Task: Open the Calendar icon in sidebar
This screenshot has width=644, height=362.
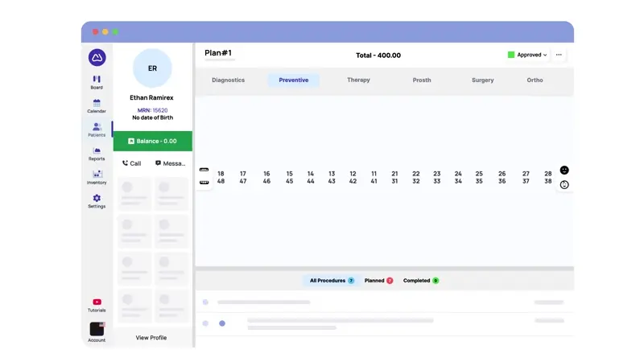Action: [x=97, y=105]
